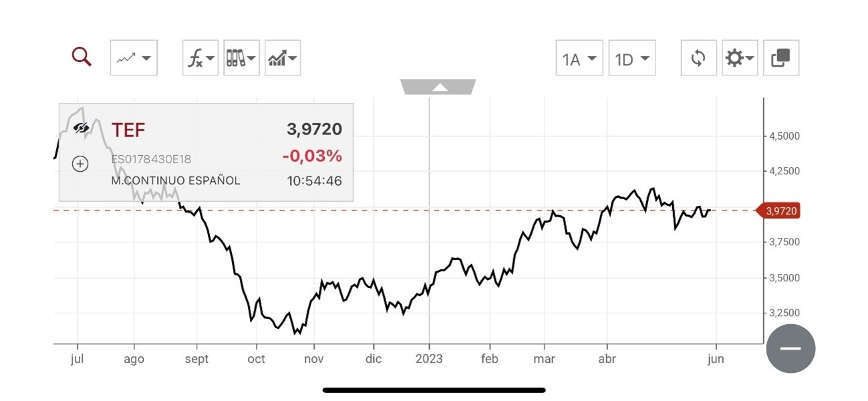Change the 1D interval dropdown
Image resolution: width=868 pixels, height=401 pixels.
click(x=632, y=58)
